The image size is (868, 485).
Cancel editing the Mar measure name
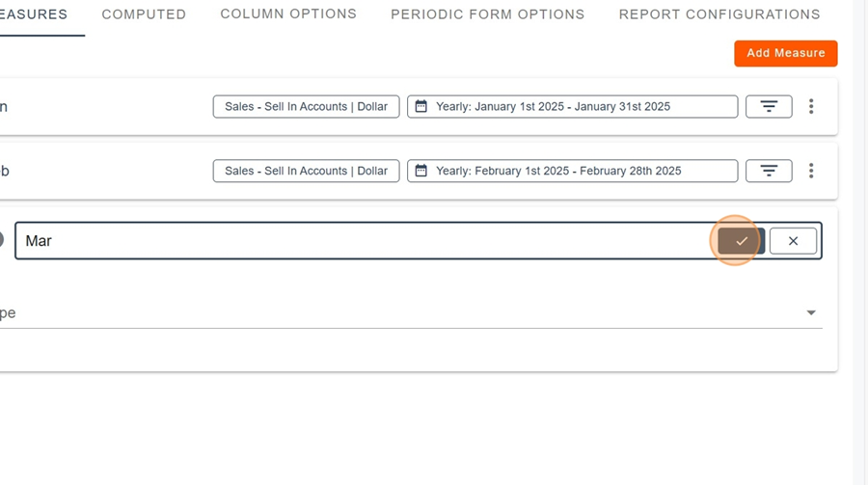click(793, 241)
